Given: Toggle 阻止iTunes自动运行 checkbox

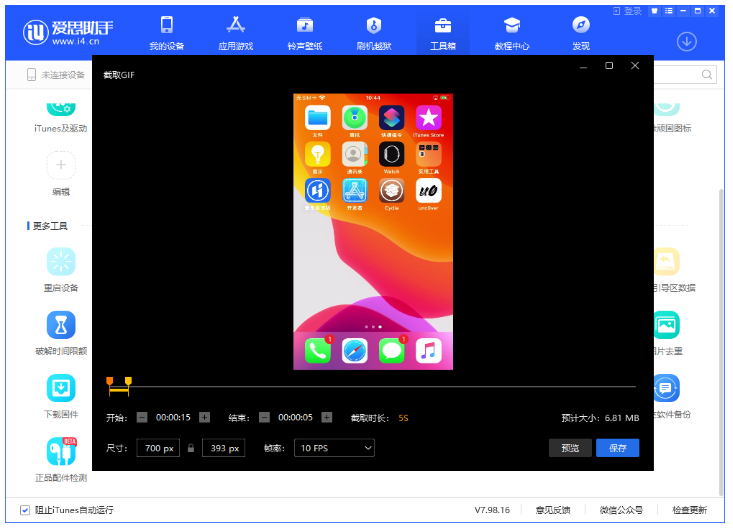Looking at the screenshot, I should coord(25,510).
